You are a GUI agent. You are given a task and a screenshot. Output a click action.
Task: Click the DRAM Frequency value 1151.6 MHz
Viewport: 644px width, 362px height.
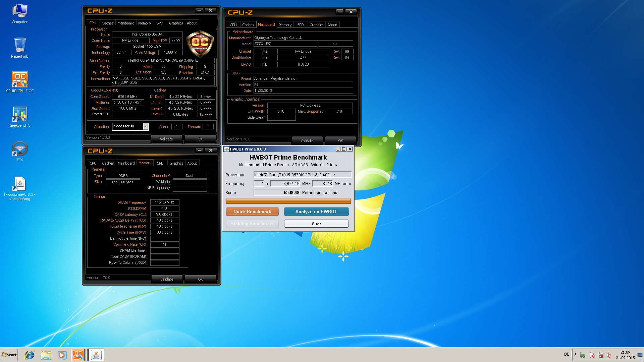point(165,202)
